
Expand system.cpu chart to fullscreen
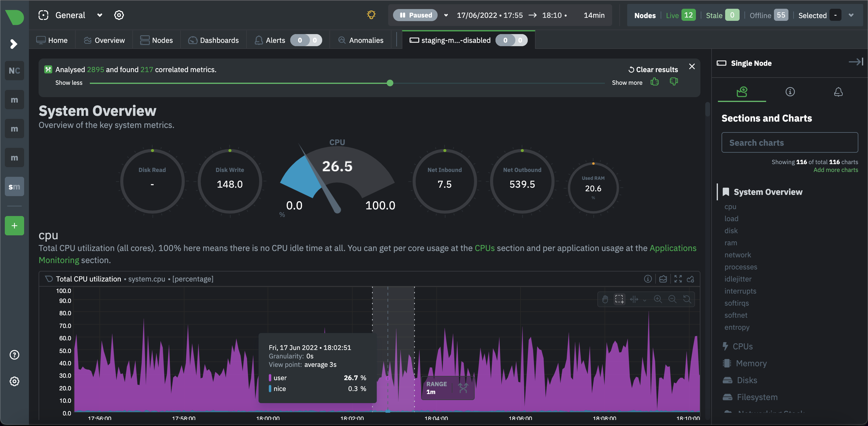click(678, 278)
